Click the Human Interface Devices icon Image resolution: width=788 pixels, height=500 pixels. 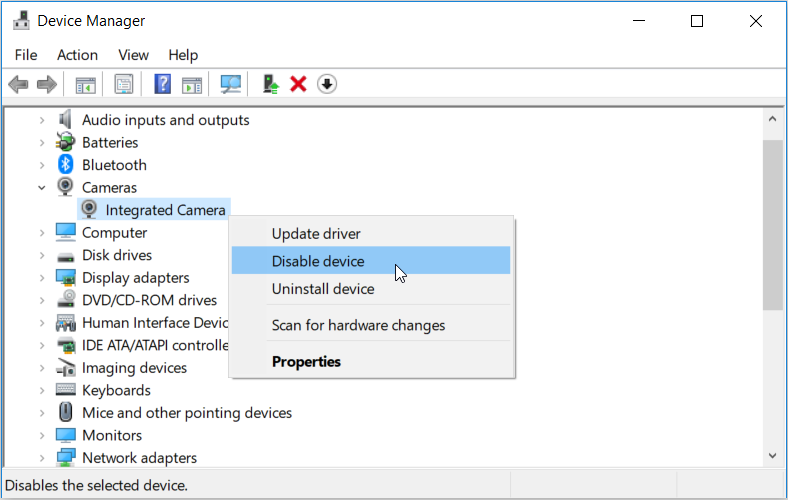(65, 323)
